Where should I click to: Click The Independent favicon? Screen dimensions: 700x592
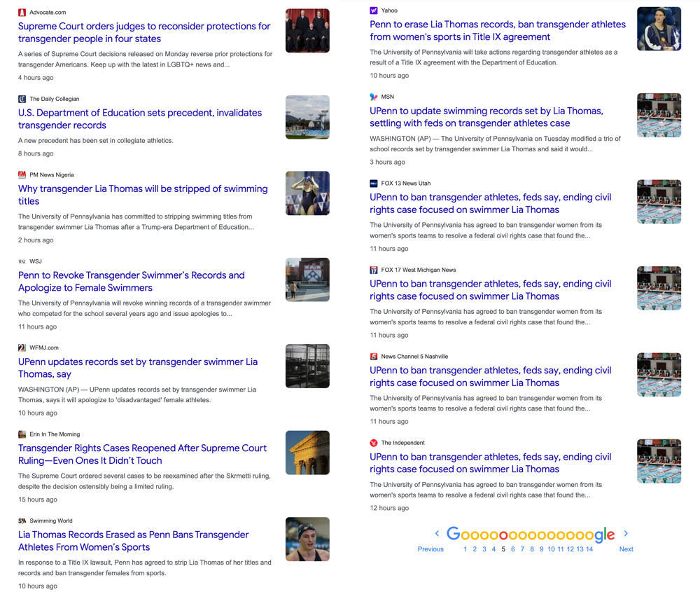tap(374, 443)
